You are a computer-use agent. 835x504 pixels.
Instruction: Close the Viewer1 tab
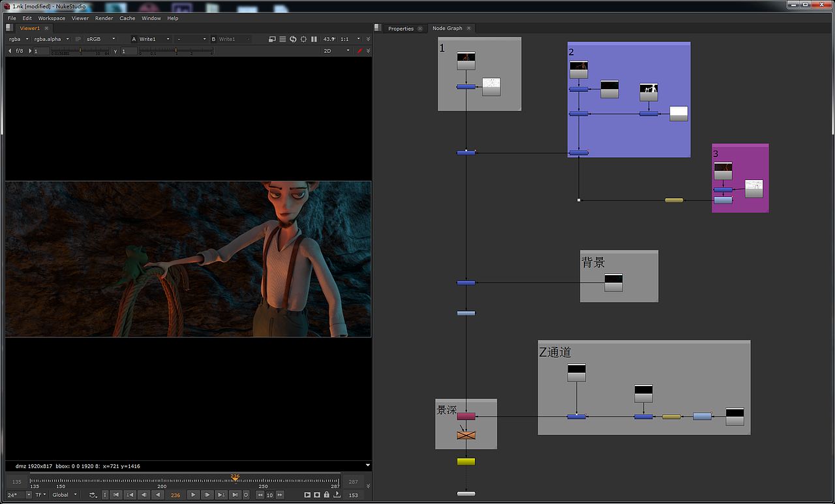[46, 29]
